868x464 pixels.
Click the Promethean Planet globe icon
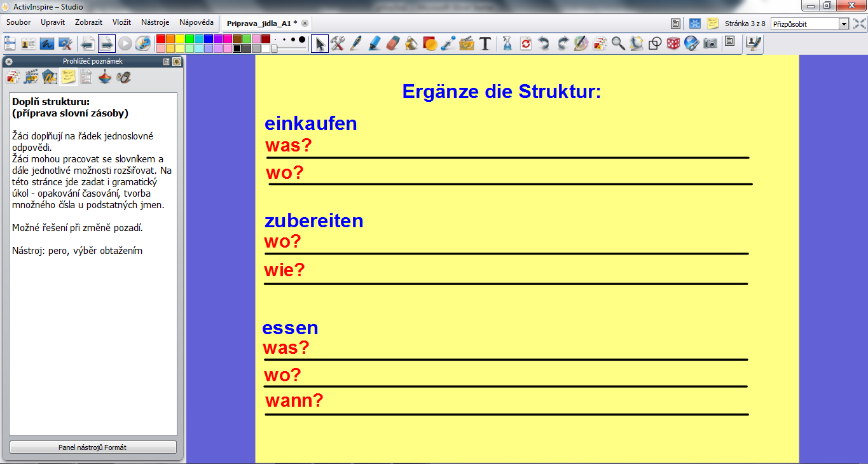[x=144, y=43]
